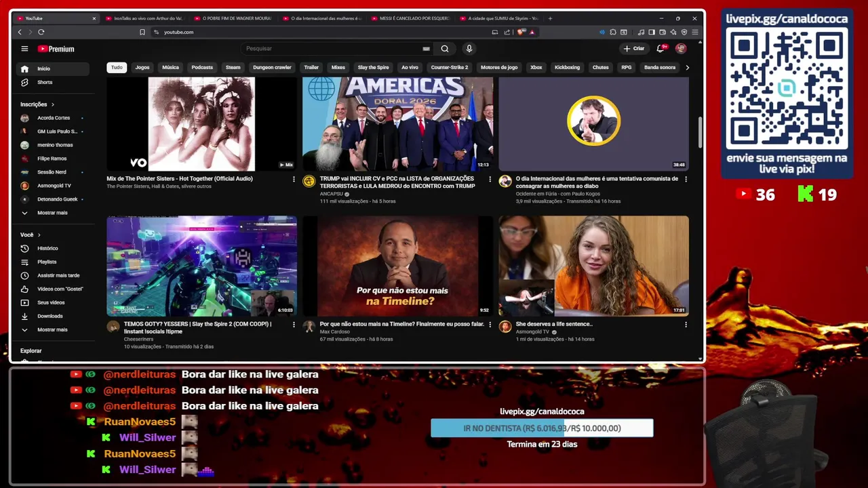The height and width of the screenshot is (488, 868).
Task: Expand the Você section Mostrar mais
Action: [53, 329]
